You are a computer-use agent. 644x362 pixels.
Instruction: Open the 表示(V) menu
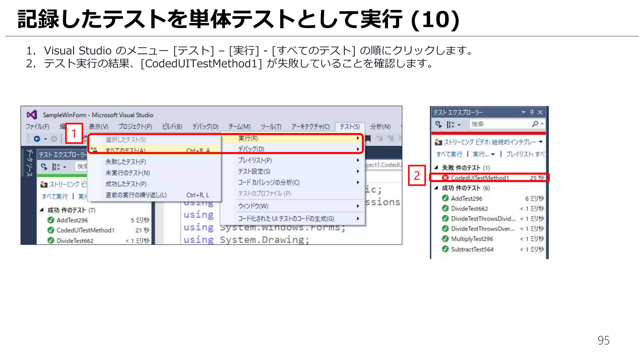coord(98,126)
